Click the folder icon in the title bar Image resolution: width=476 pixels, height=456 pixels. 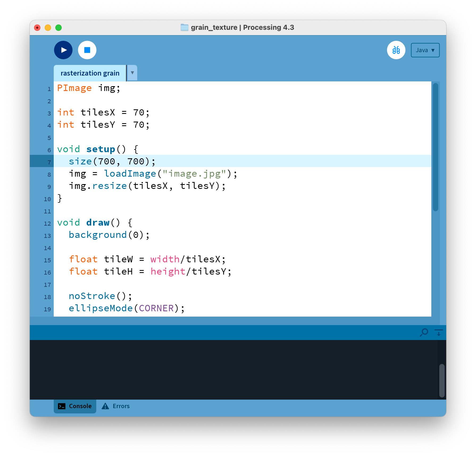coord(184,27)
